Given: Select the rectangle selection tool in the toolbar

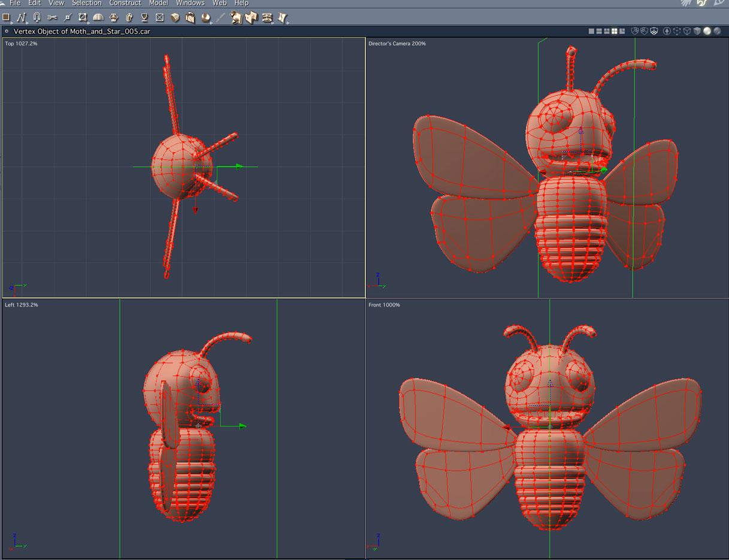Looking at the screenshot, I should coord(6,17).
